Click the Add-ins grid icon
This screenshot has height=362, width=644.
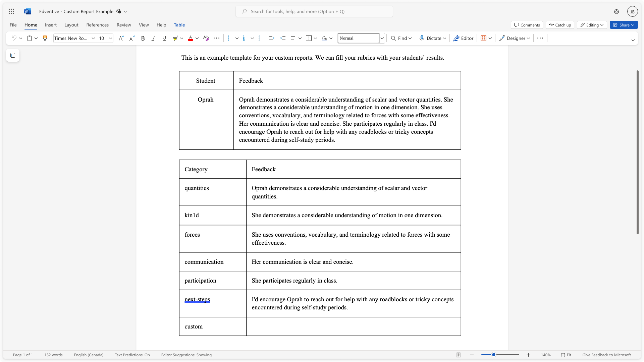coord(483,38)
